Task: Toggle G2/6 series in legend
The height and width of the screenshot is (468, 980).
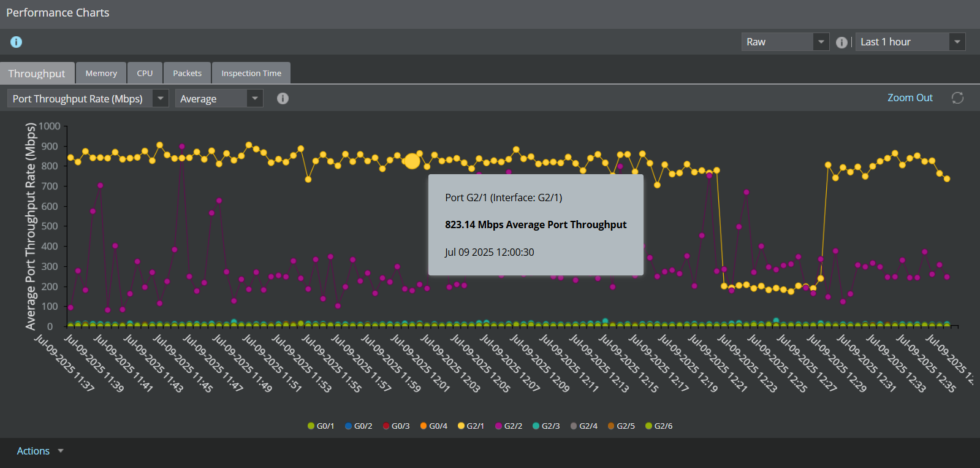Action: pos(659,426)
